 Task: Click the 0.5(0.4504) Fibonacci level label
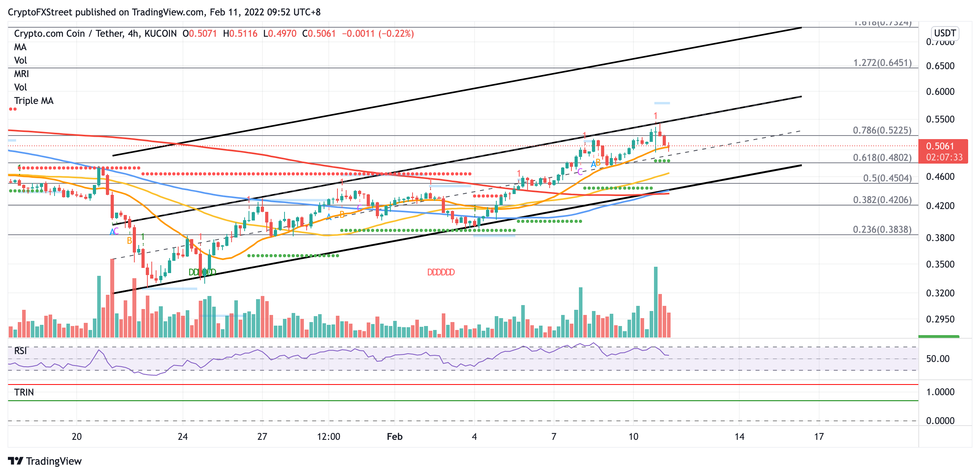(x=888, y=178)
